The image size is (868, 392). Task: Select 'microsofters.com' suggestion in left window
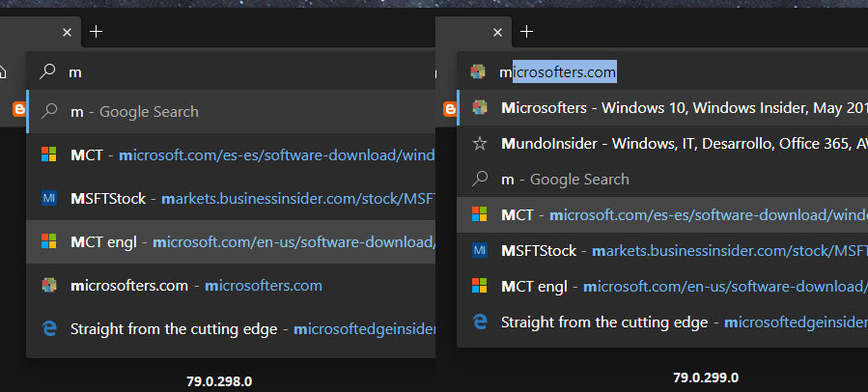point(231,285)
